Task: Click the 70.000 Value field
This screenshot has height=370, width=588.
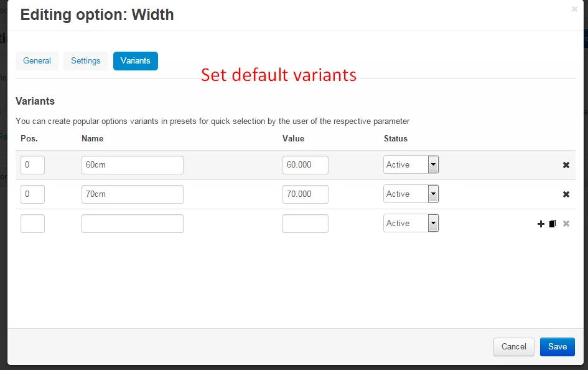Action: pyautogui.click(x=305, y=194)
